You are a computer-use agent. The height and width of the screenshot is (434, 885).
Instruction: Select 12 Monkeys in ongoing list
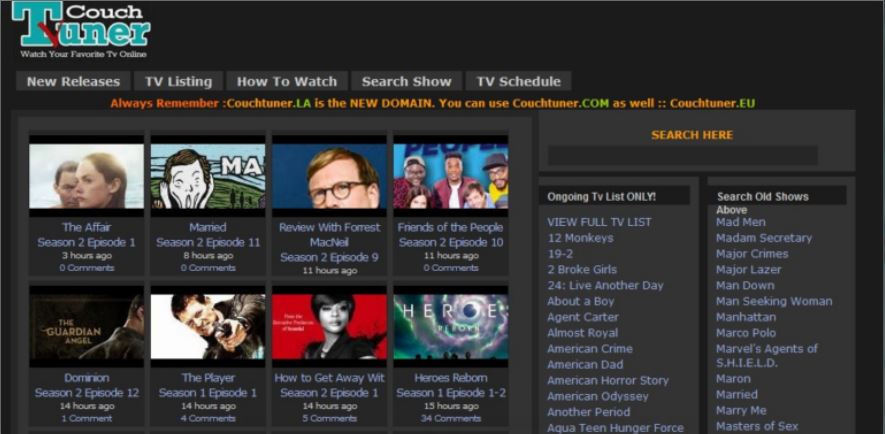(580, 238)
